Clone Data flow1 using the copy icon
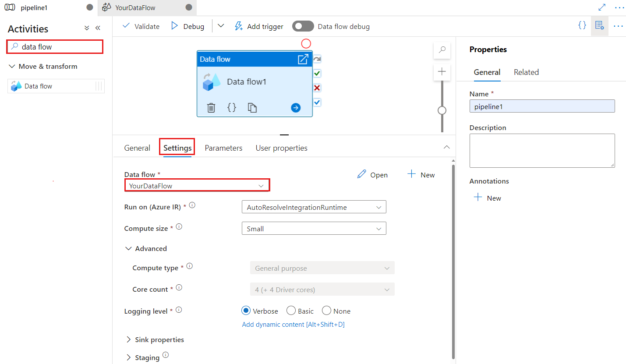Image resolution: width=626 pixels, height=364 pixels. [252, 107]
